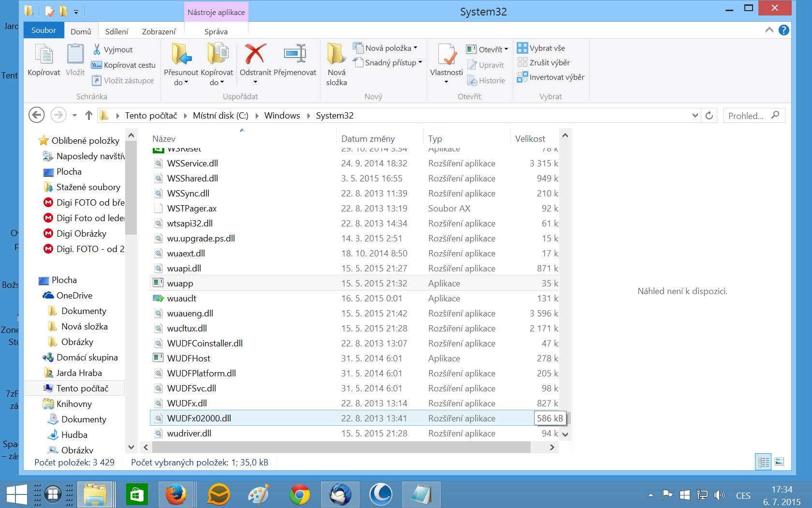Switch to details view icon in status bar
Screen dimensions: 812x508
coord(764,462)
